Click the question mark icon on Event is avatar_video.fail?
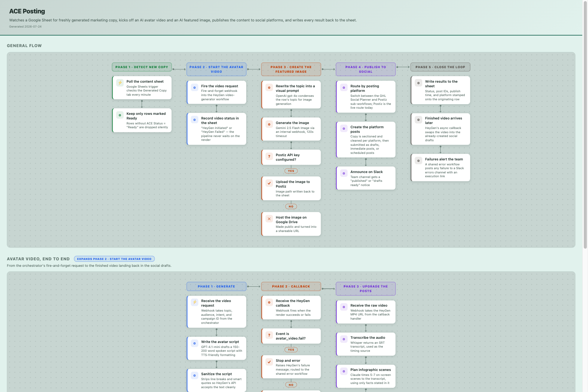 point(269,335)
